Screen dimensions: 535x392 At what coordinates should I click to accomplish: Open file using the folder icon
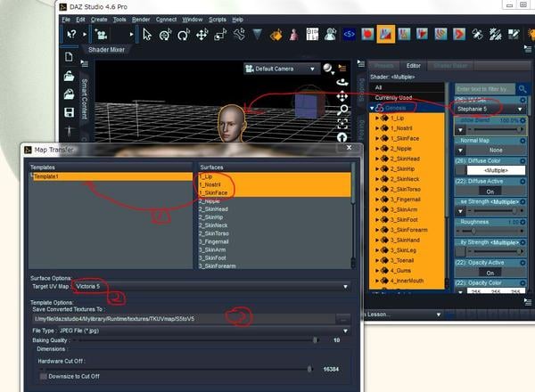tap(69, 76)
